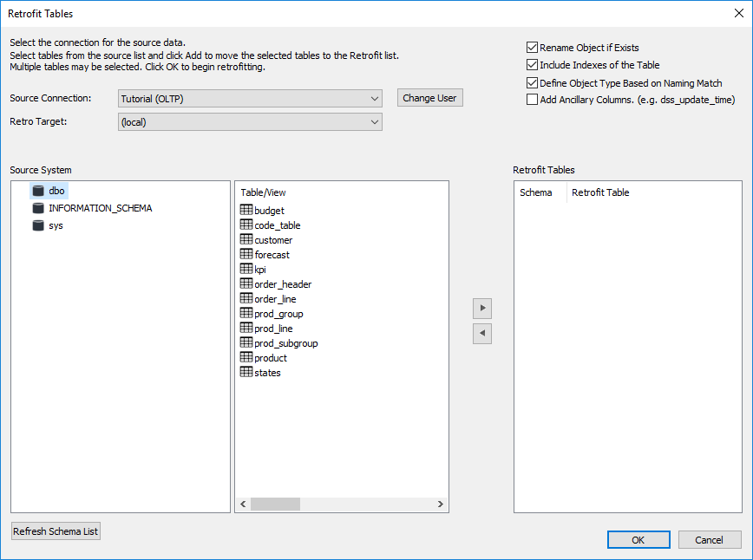Select the prod_subgroup table entry
The image size is (753, 560).
(x=285, y=343)
